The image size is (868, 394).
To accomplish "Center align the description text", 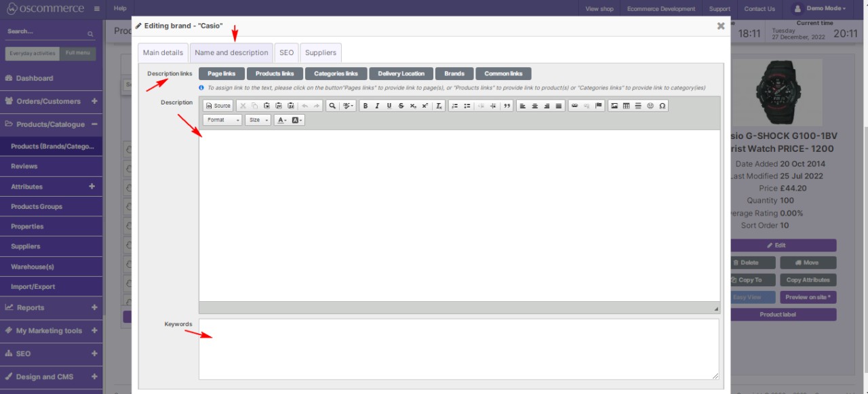I will click(x=535, y=106).
